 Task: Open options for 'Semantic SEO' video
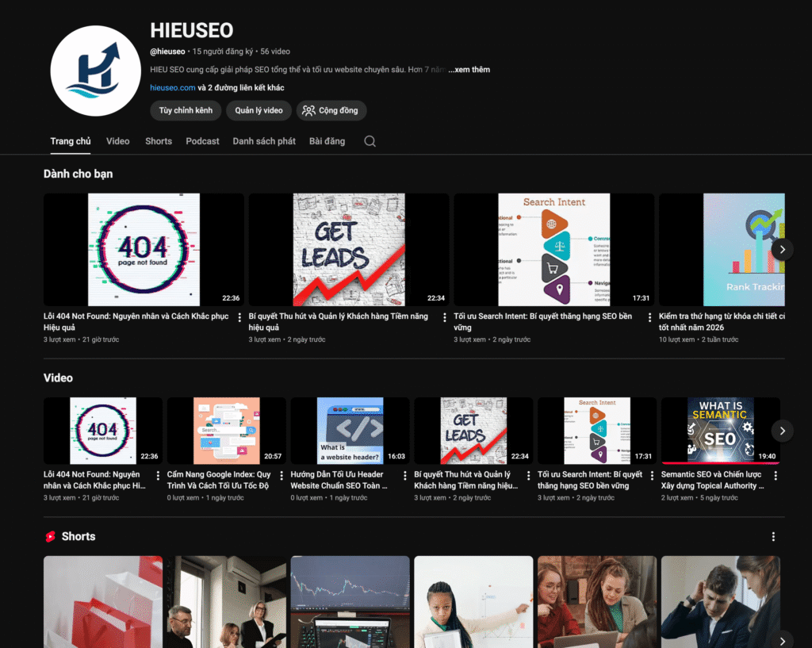[x=776, y=476]
